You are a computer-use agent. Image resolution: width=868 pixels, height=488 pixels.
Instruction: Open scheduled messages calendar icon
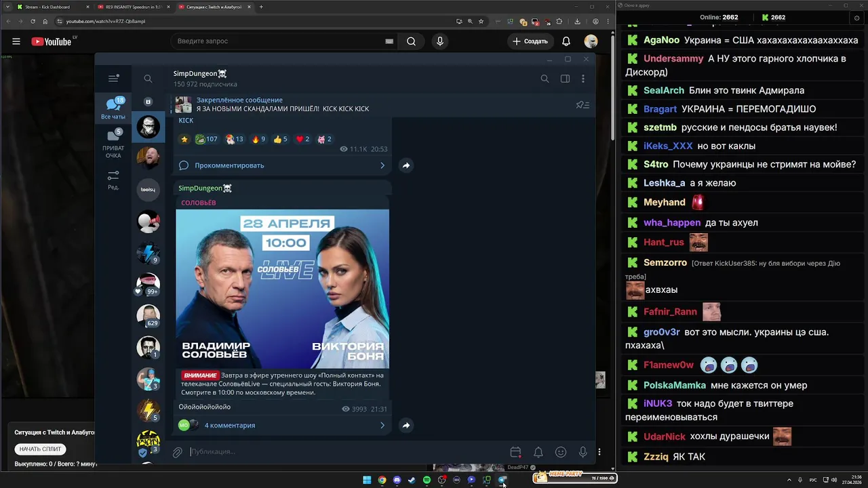pos(515,452)
